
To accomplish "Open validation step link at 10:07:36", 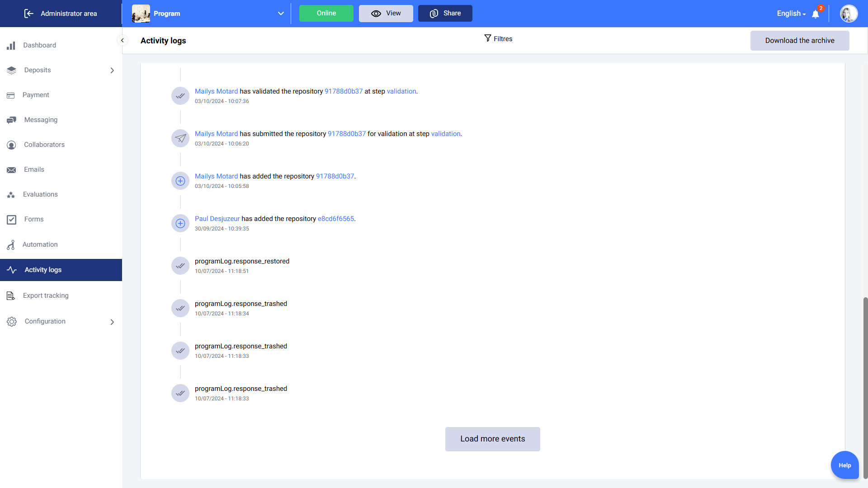I will (401, 91).
